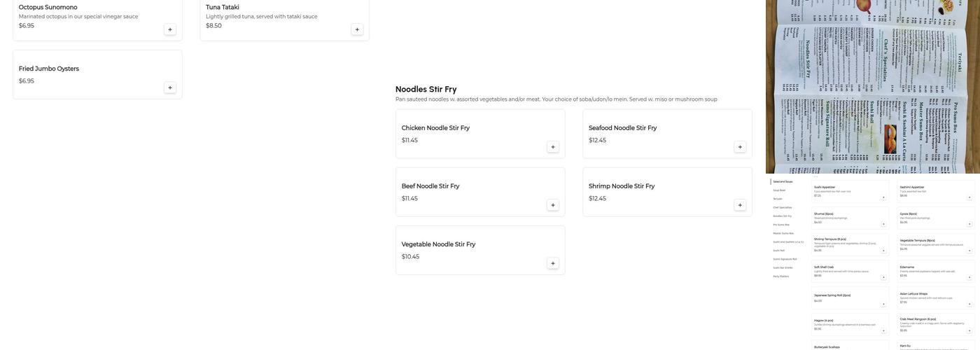Add Vegetable Noodle Stir Fry to the order

553,263
